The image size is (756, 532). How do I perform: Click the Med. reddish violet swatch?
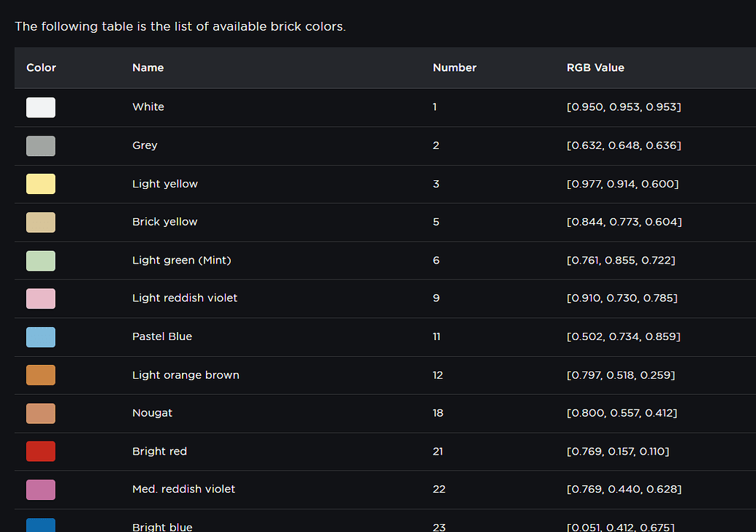pos(40,490)
